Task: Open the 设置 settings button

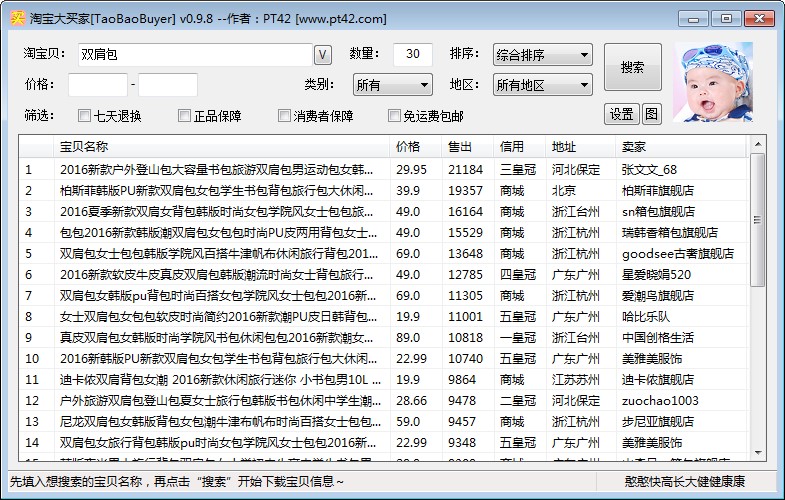Action: tap(621, 114)
